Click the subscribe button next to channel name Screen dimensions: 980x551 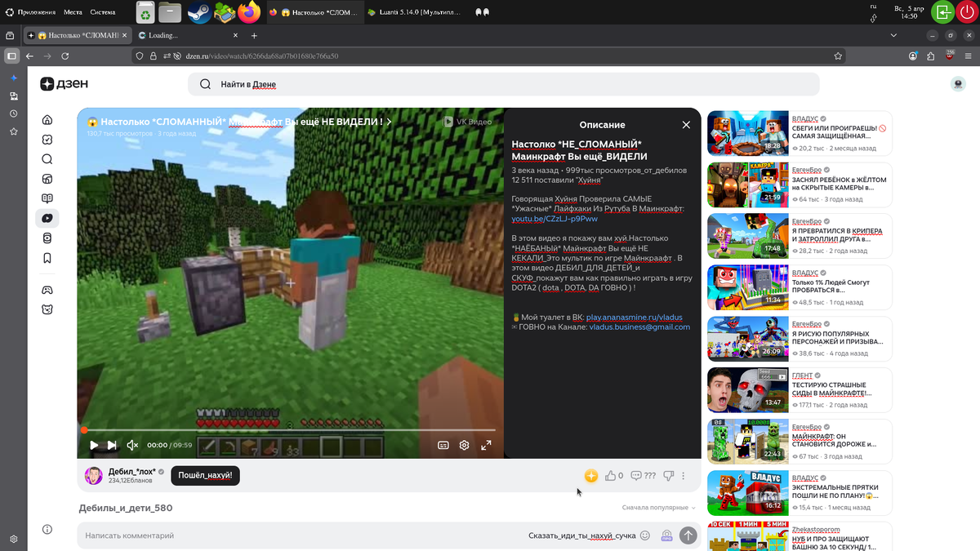[205, 475]
